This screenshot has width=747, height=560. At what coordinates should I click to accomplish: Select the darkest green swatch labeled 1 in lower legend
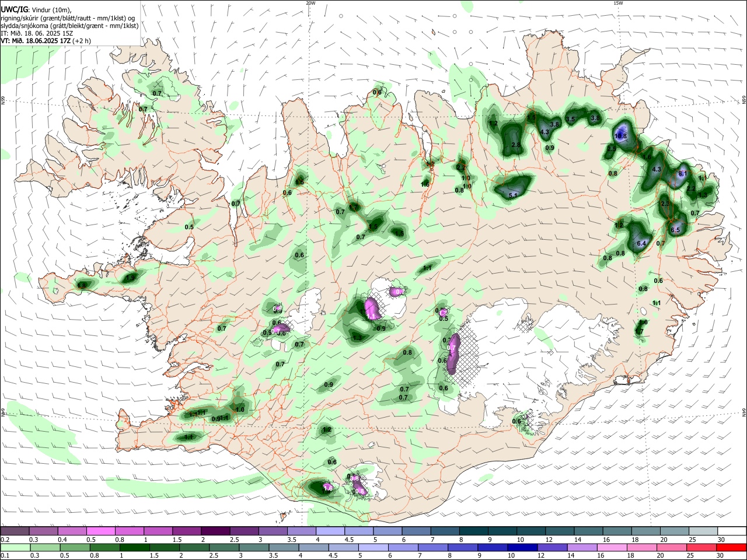(135, 547)
